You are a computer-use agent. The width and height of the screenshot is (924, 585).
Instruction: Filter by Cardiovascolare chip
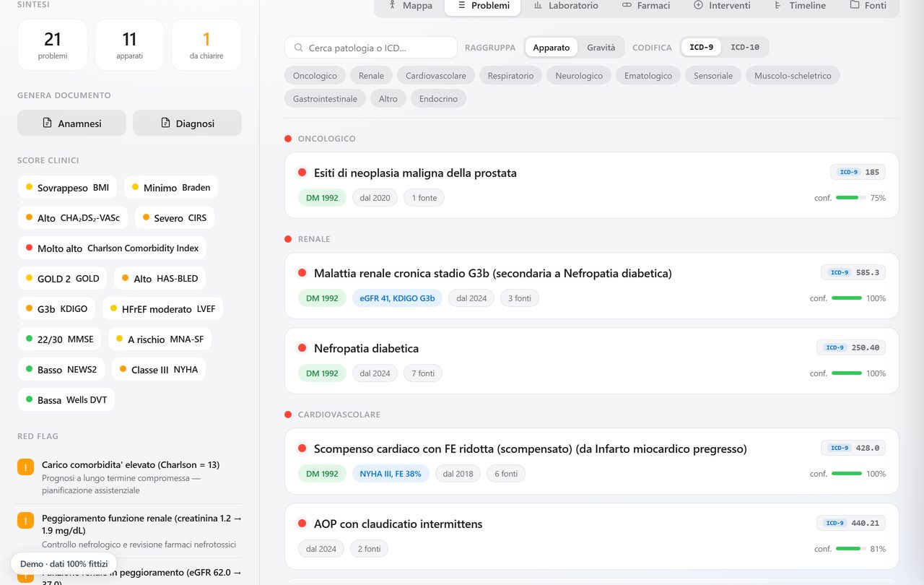click(436, 76)
